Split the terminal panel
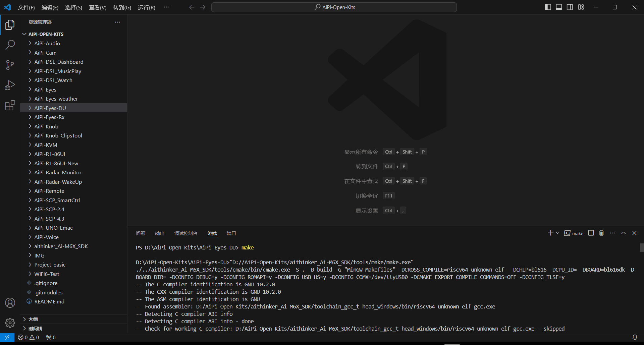Screen dimensions: 644x345 click(591, 233)
